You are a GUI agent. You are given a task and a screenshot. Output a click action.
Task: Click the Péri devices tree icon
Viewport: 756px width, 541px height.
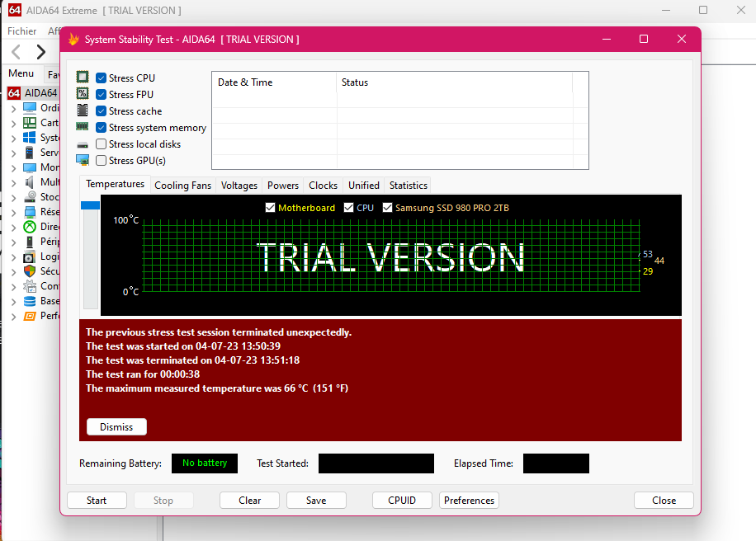click(x=30, y=242)
